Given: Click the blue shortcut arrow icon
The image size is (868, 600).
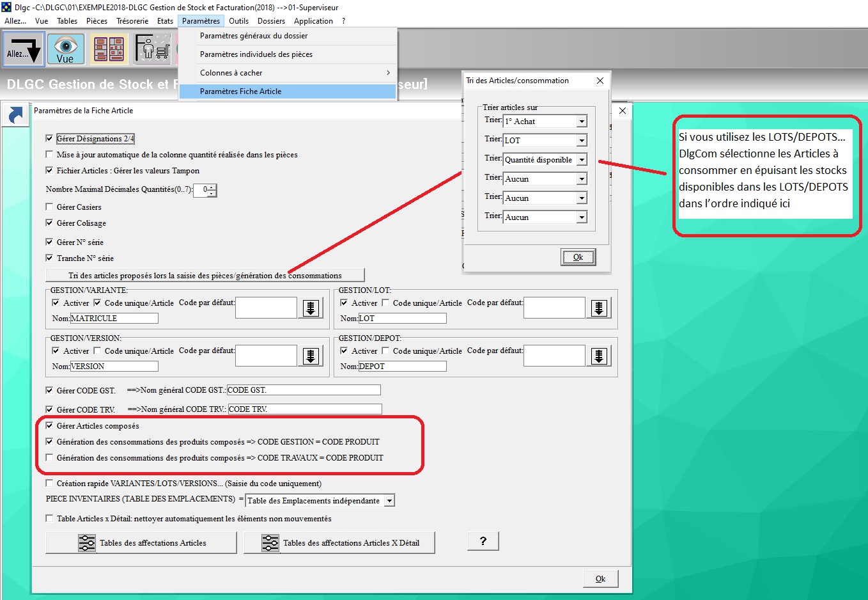Looking at the screenshot, I should pyautogui.click(x=15, y=115).
